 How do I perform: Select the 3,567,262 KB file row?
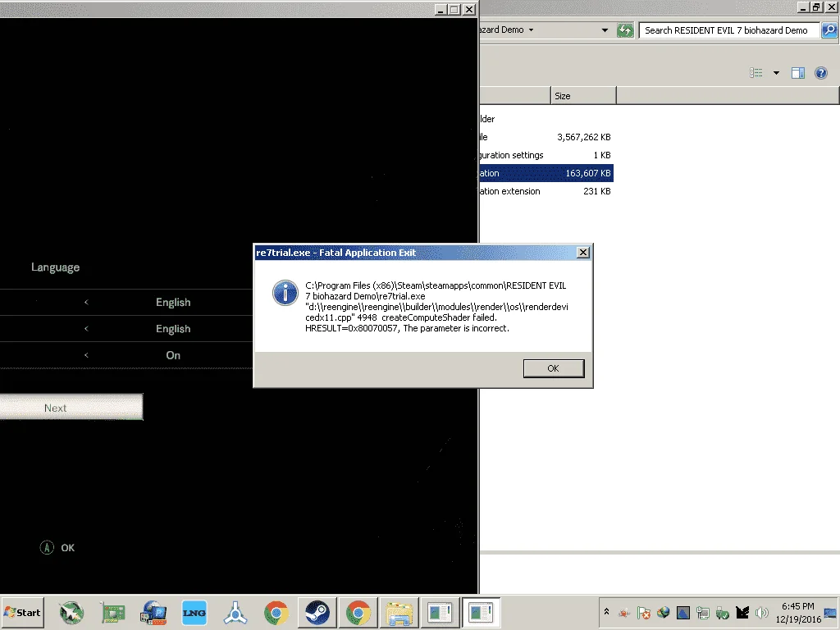[x=546, y=137]
